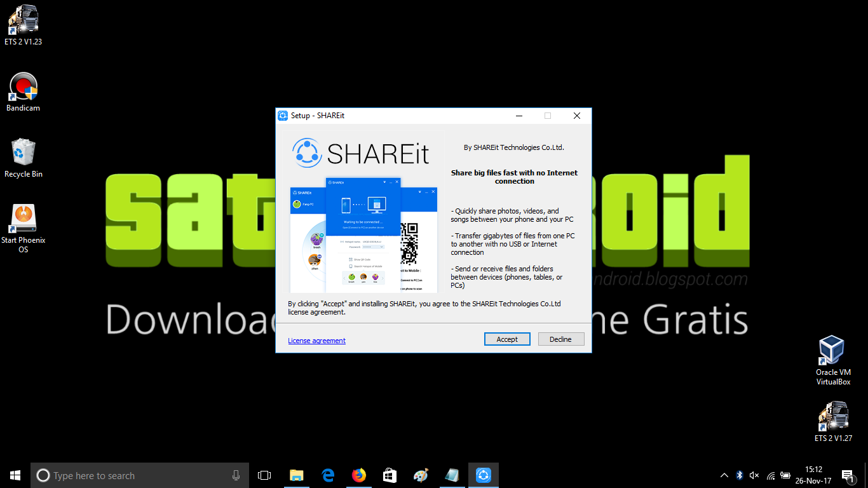This screenshot has width=868, height=488.
Task: Click the microphone icon in search box
Action: (x=236, y=475)
